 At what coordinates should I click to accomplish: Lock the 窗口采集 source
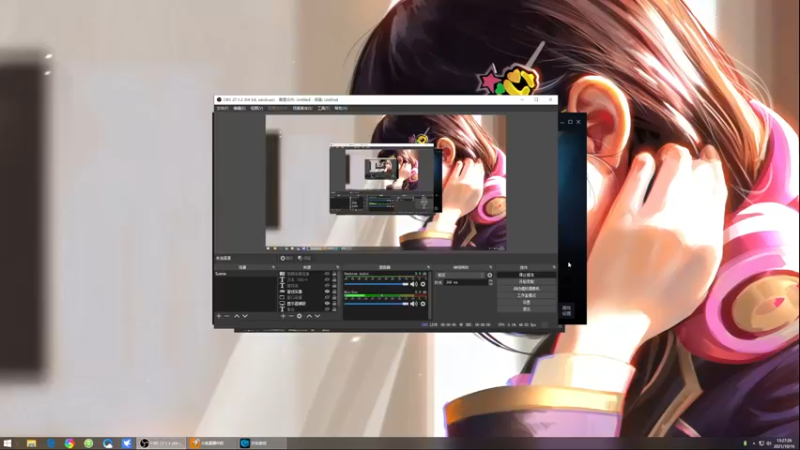click(x=335, y=297)
